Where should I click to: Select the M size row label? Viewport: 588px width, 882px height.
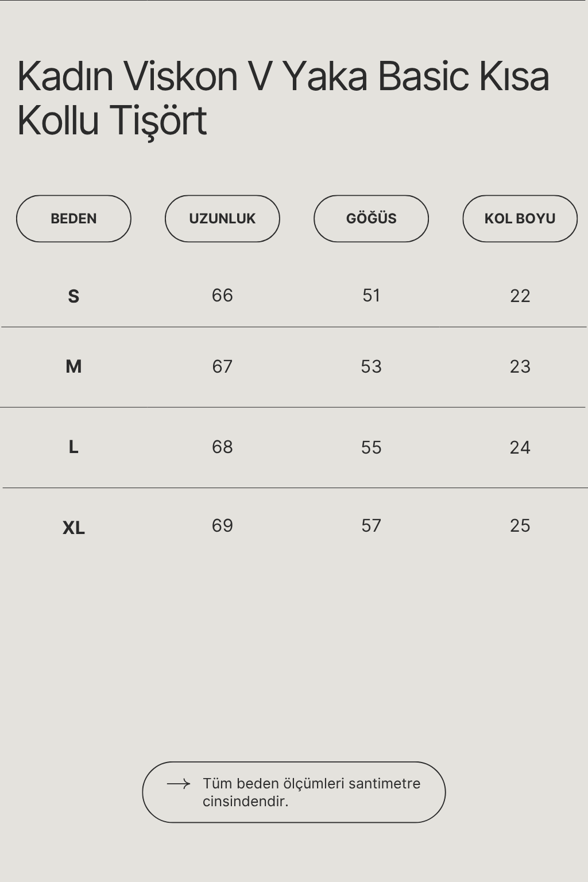[x=73, y=366]
